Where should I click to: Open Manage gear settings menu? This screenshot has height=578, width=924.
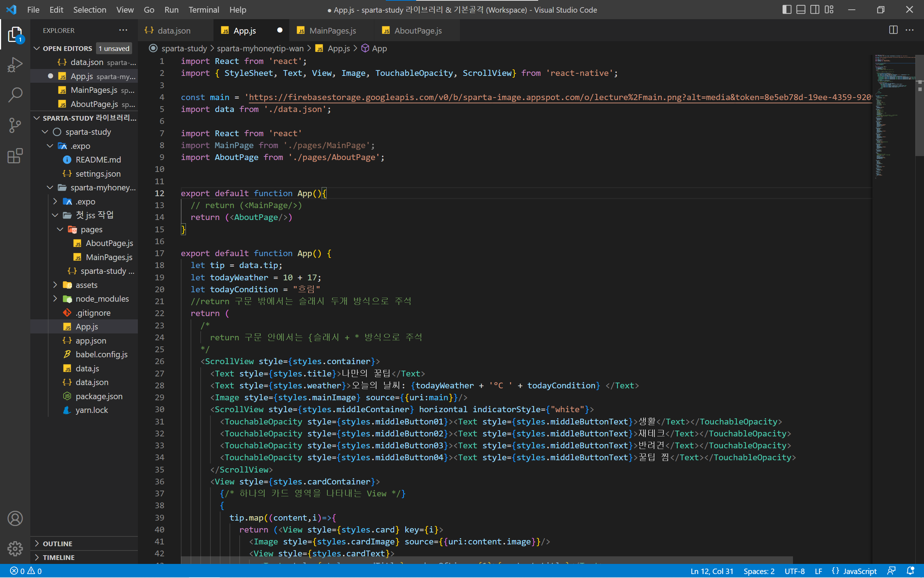click(x=15, y=549)
